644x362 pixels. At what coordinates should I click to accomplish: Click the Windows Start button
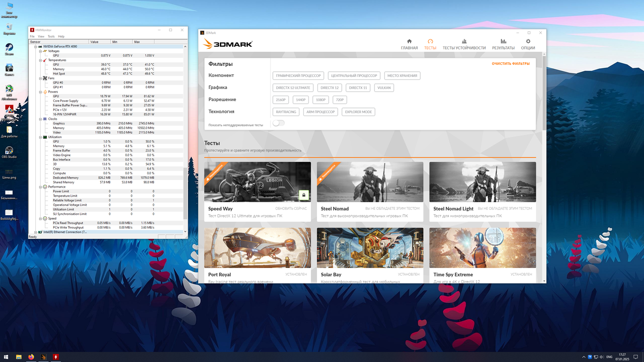[7, 357]
